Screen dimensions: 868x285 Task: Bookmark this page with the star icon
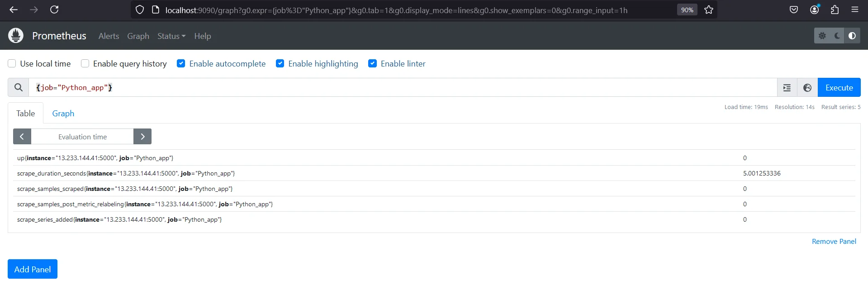(709, 10)
